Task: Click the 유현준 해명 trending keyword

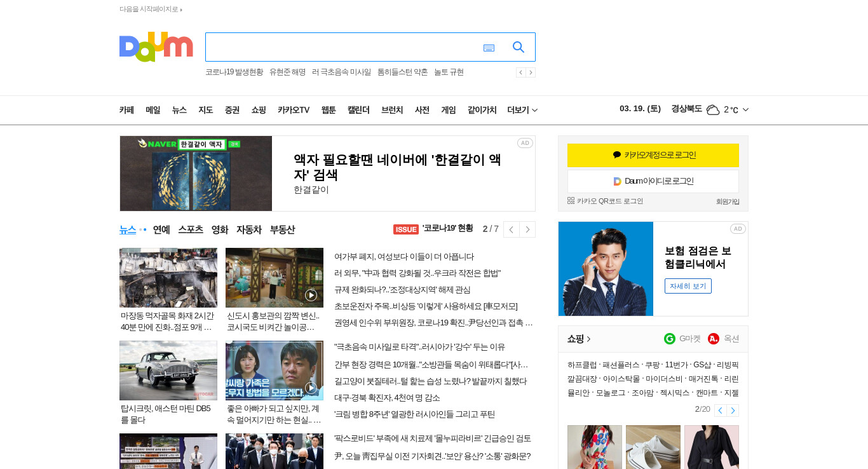Action: pyautogui.click(x=287, y=72)
